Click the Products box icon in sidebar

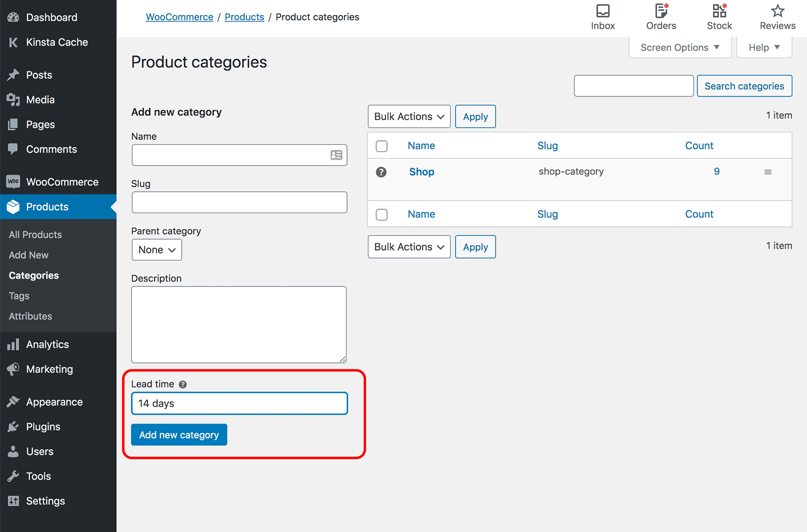click(13, 207)
